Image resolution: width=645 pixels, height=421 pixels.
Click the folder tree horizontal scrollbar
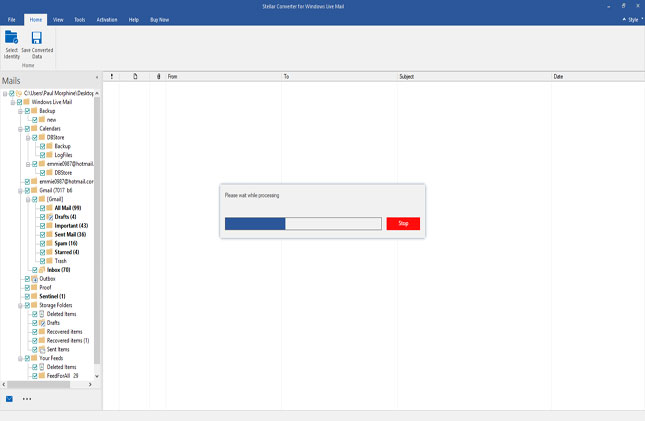pos(39,384)
